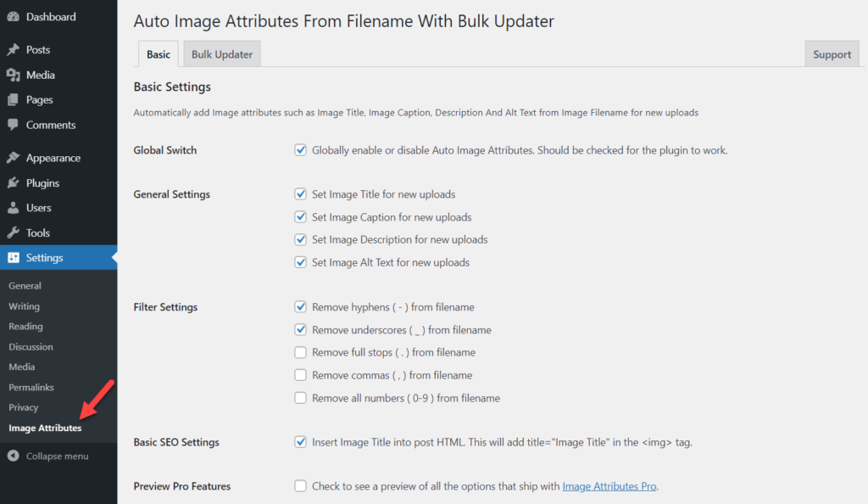Click the Filter Settings label
The width and height of the screenshot is (868, 504).
pyautogui.click(x=165, y=307)
